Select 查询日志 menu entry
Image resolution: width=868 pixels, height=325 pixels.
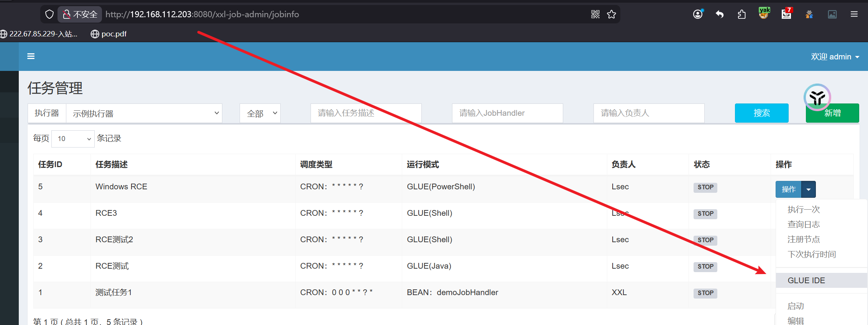coord(804,225)
